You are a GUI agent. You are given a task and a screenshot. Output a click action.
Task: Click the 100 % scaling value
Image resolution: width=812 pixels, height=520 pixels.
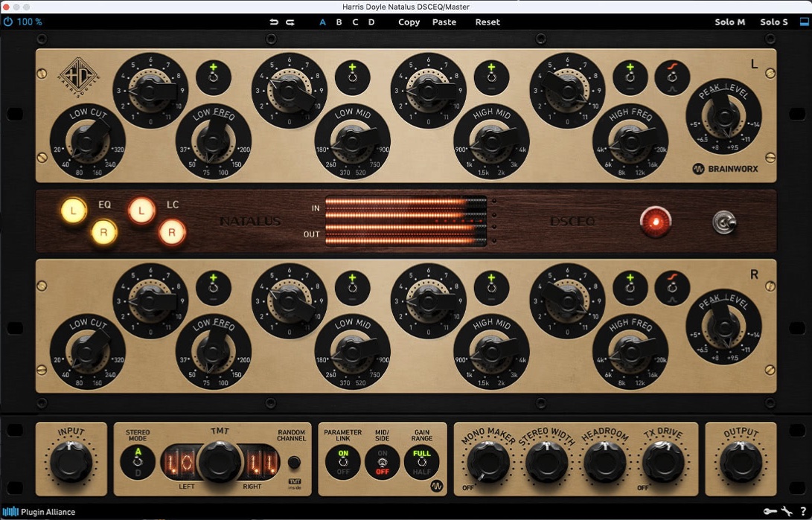30,22
